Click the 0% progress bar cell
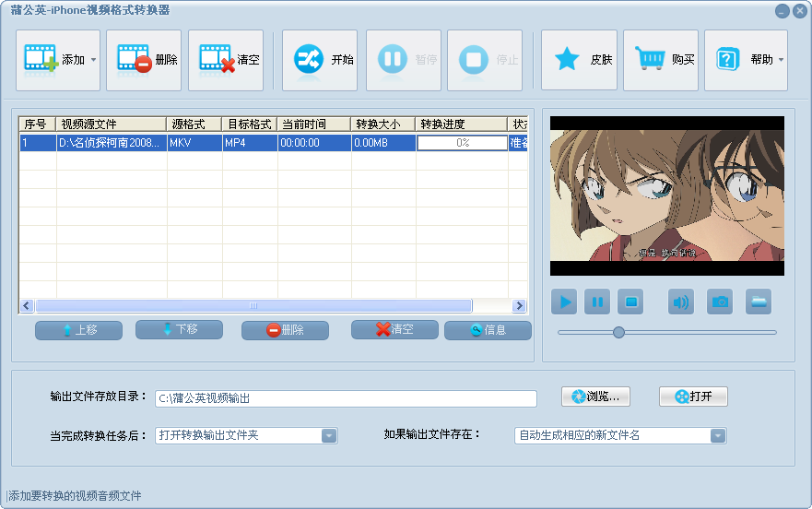The width and height of the screenshot is (812, 509). 463,143
